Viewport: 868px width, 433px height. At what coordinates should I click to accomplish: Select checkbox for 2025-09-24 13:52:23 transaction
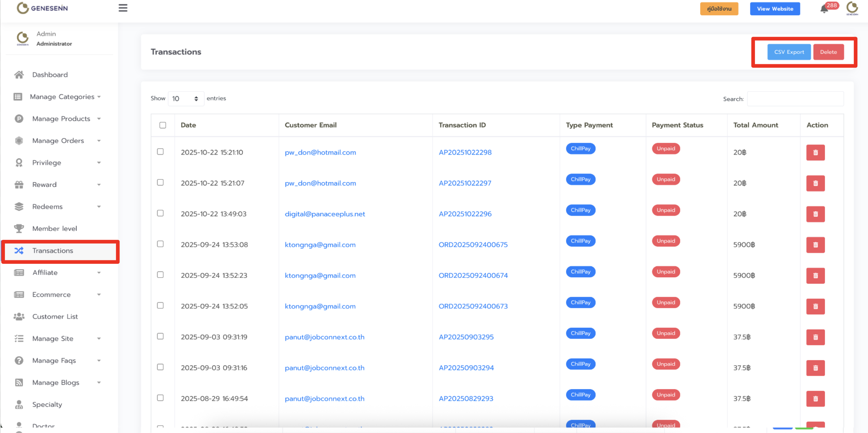(160, 274)
